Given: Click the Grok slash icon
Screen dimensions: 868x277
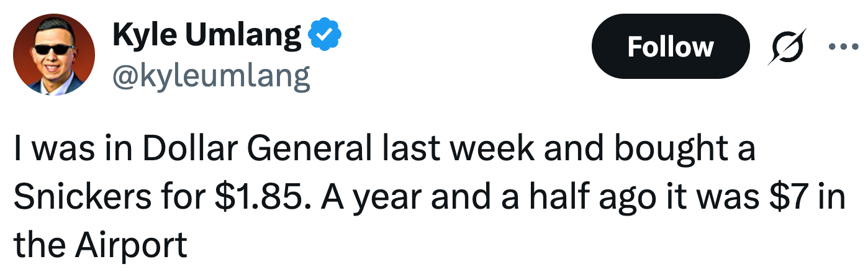Looking at the screenshot, I should (x=788, y=47).
